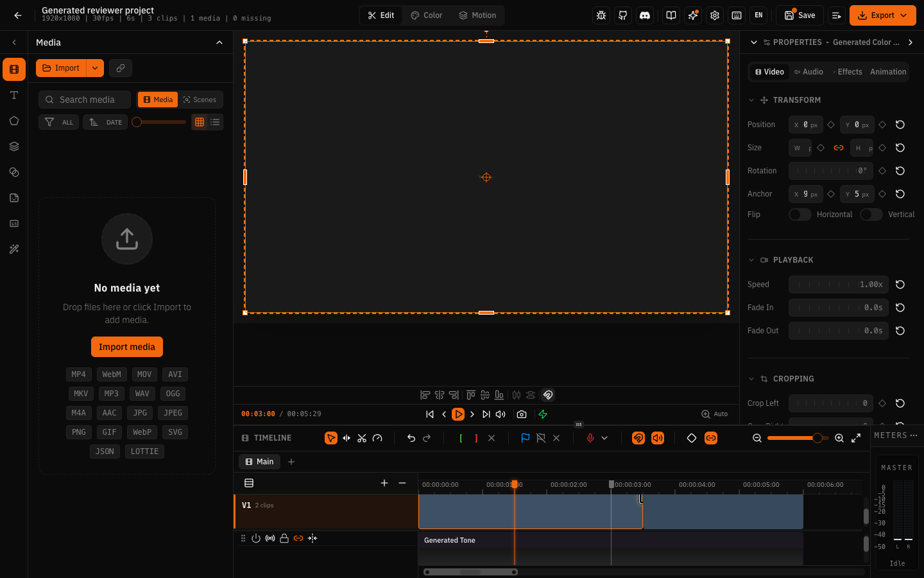Open microphone options dropdown chevron
The width and height of the screenshot is (924, 578).
click(x=604, y=438)
